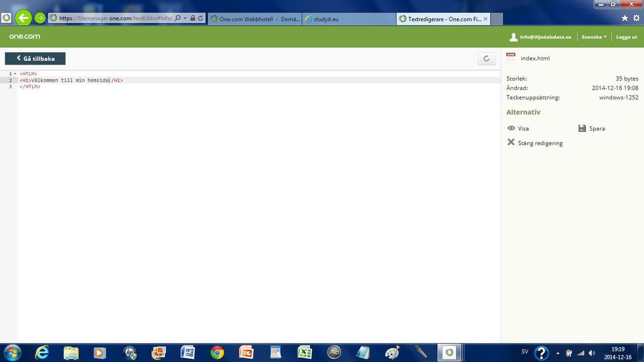This screenshot has height=362, width=644.
Task: Open the account info@liljedalsdata.se menu
Action: click(540, 37)
